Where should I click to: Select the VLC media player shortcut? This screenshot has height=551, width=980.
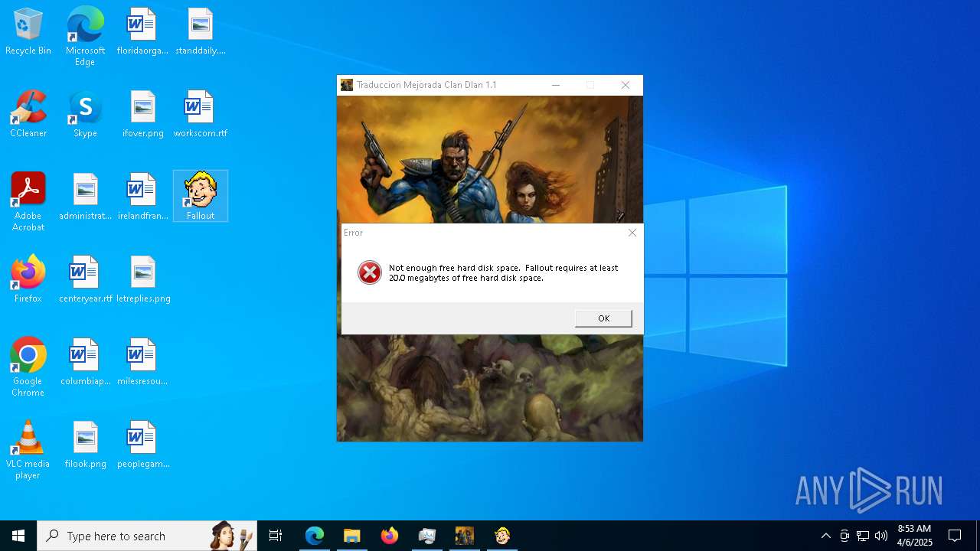pyautogui.click(x=28, y=450)
